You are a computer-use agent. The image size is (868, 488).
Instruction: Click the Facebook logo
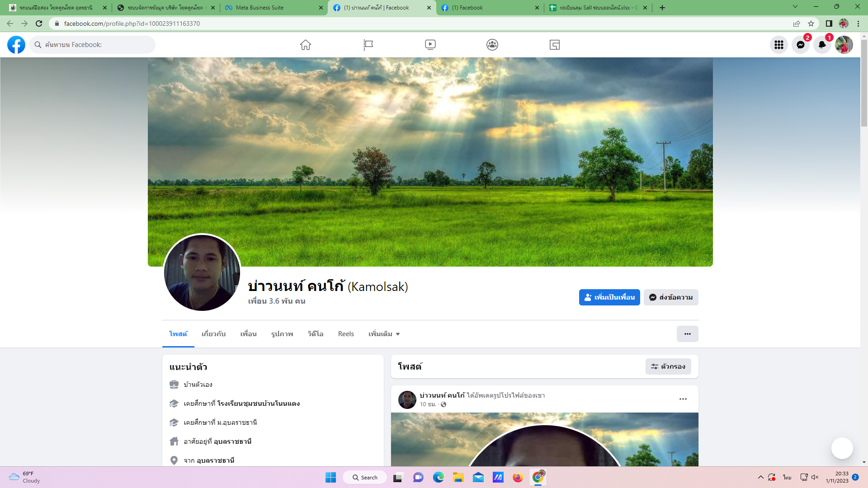pos(16,45)
